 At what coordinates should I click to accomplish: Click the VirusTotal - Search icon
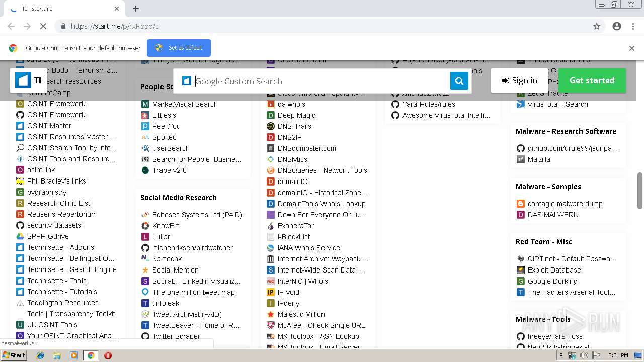(521, 104)
